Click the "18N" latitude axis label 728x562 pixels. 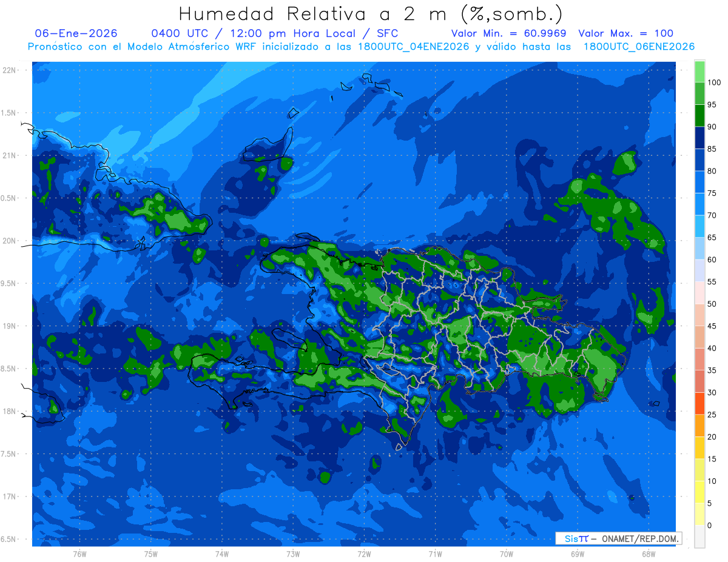pos(10,411)
